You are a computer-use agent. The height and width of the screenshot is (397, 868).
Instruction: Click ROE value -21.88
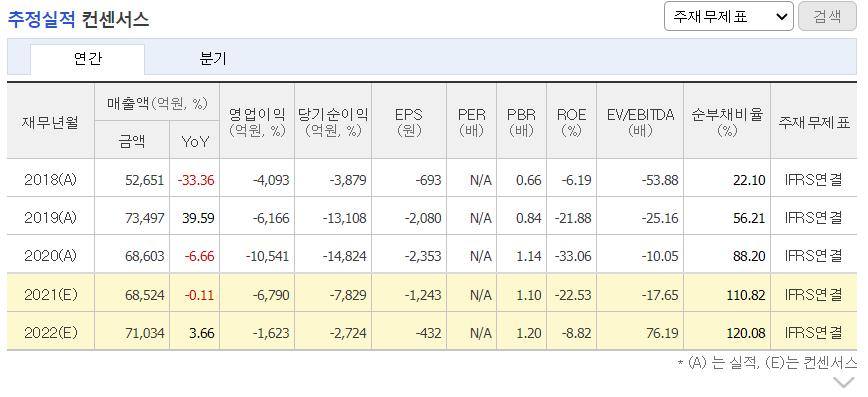coord(574,218)
